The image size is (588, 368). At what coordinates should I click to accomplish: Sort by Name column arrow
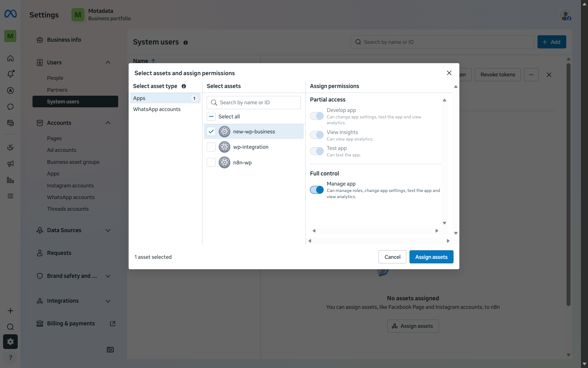(x=153, y=61)
